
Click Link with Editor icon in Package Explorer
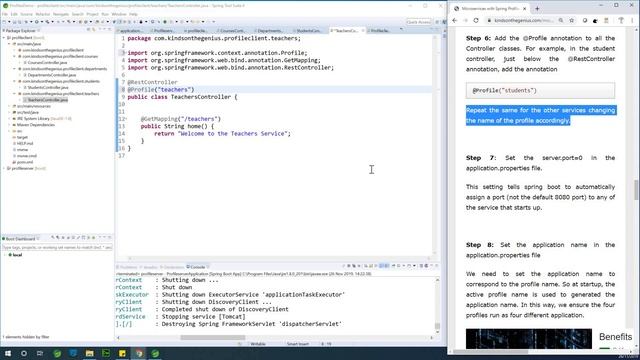93,30
